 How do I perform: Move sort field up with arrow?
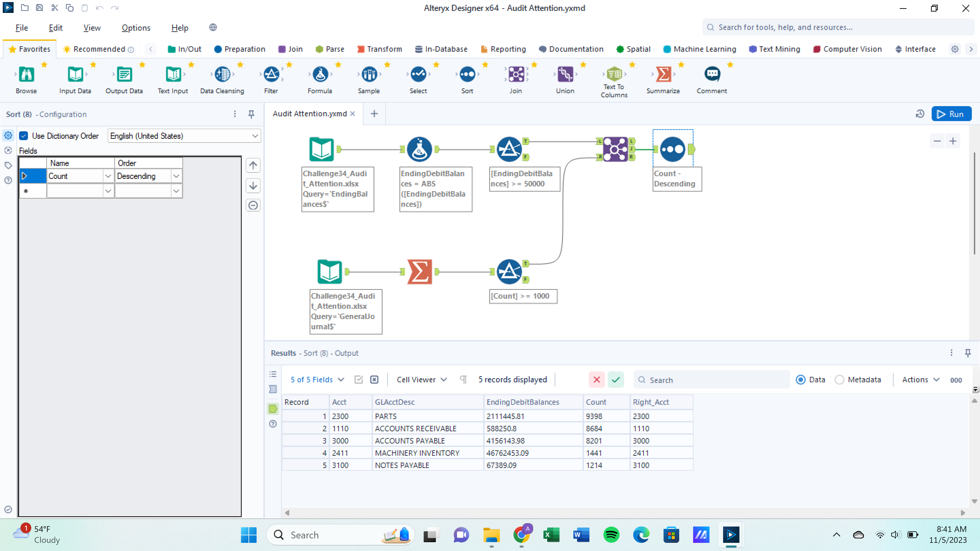click(253, 165)
